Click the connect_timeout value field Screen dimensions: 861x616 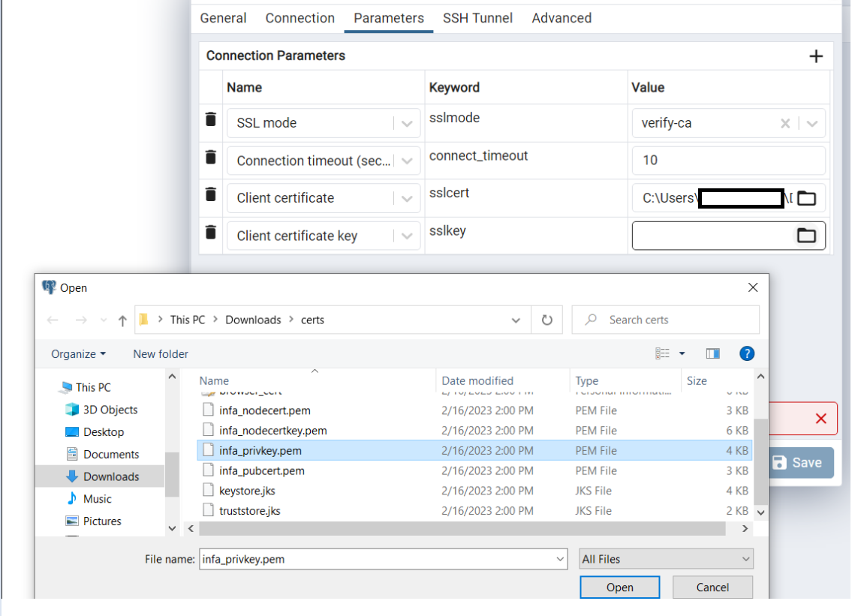coord(728,161)
